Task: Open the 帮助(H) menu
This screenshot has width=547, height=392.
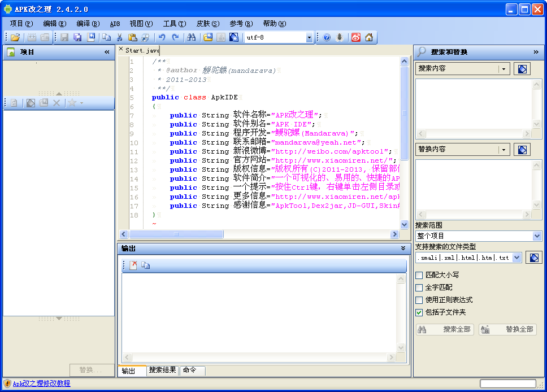Action: (x=275, y=23)
